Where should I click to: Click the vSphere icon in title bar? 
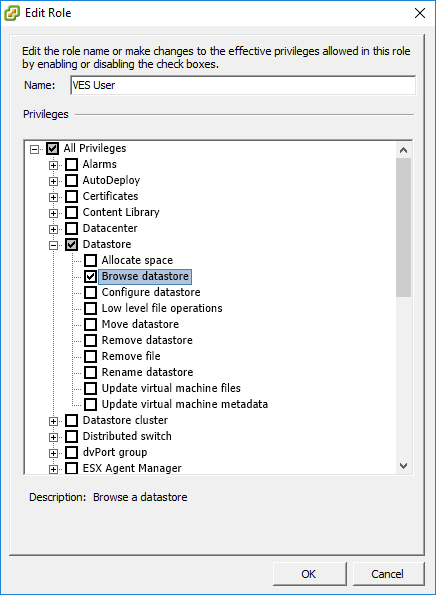11,13
